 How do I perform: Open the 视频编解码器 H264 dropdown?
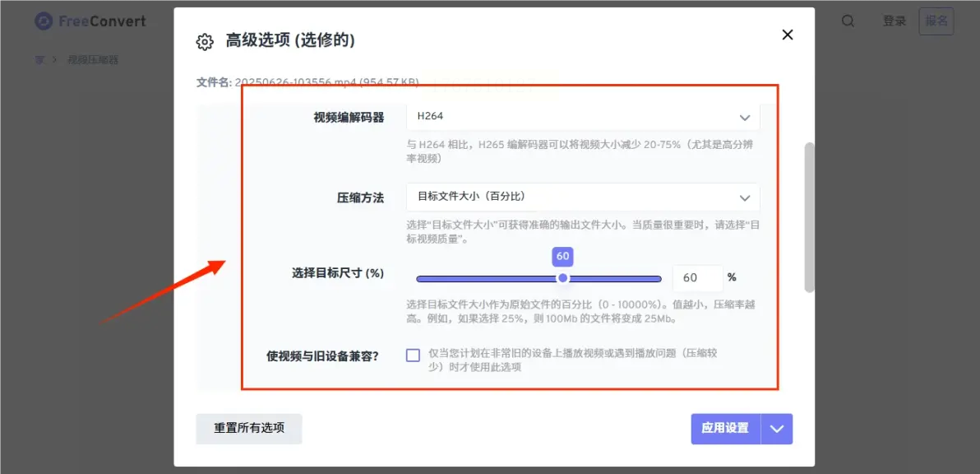point(582,117)
